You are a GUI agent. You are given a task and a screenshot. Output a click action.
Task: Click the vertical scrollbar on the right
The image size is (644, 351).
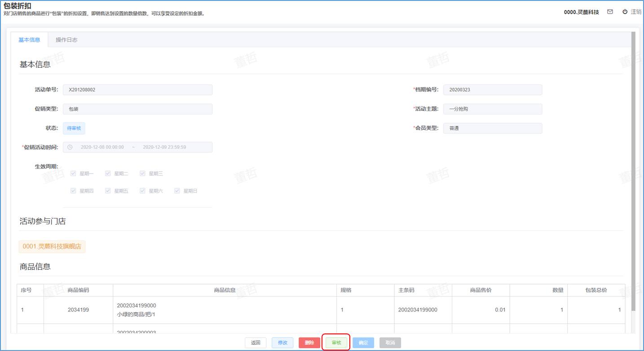coord(633,171)
